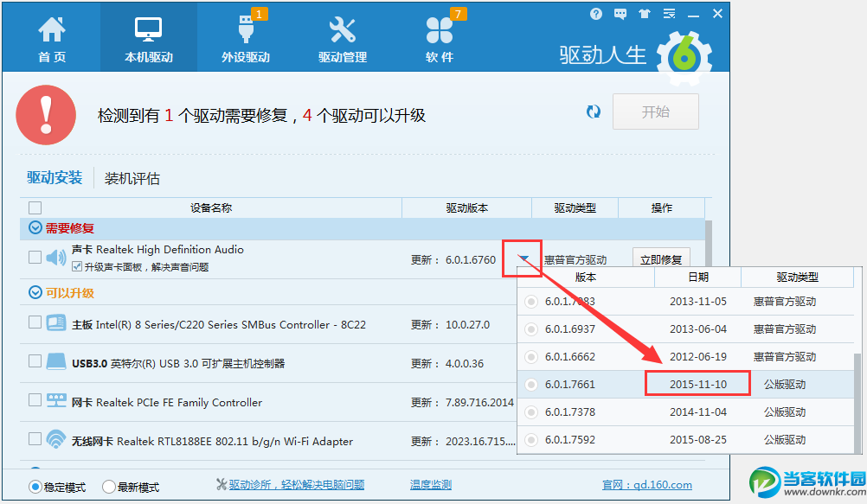
Task: Select version 6.0.1.6937 radio button
Action: [531, 329]
